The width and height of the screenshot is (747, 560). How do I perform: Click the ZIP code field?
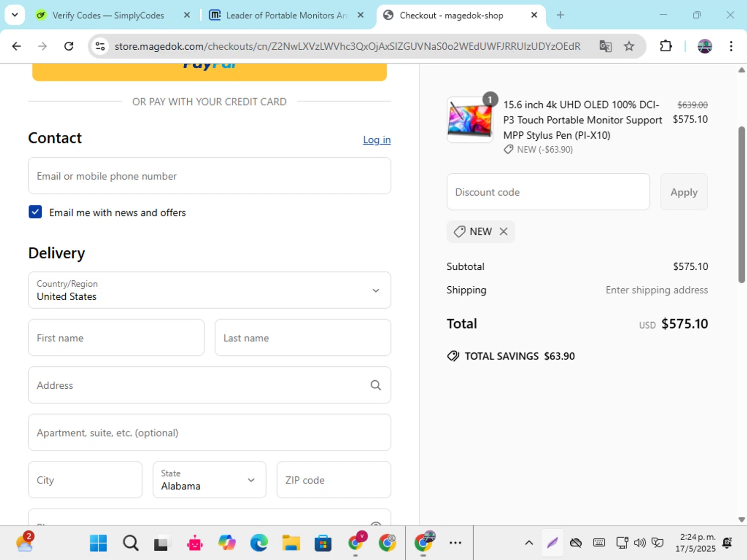click(334, 480)
